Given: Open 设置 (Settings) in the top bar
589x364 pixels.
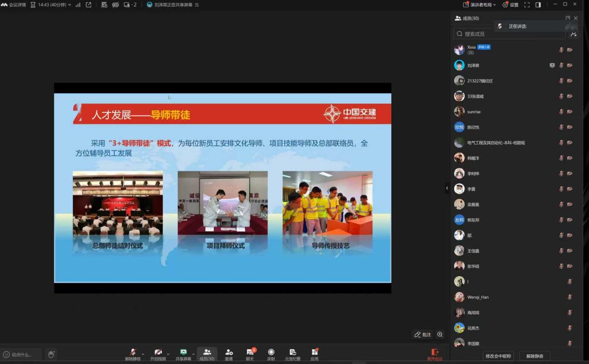Looking at the screenshot, I should coord(510,5).
